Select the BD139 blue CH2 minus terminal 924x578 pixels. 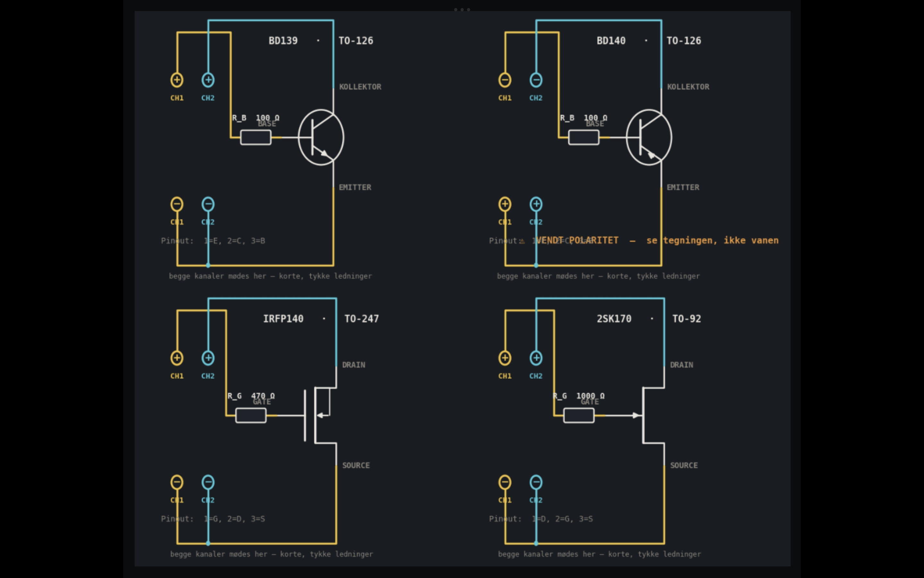click(x=208, y=204)
